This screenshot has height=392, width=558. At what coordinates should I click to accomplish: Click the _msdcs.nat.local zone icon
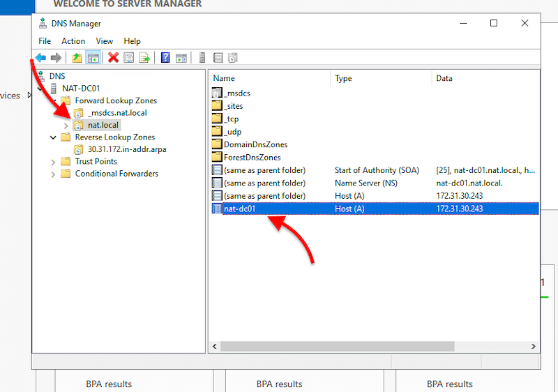pyautogui.click(x=78, y=113)
